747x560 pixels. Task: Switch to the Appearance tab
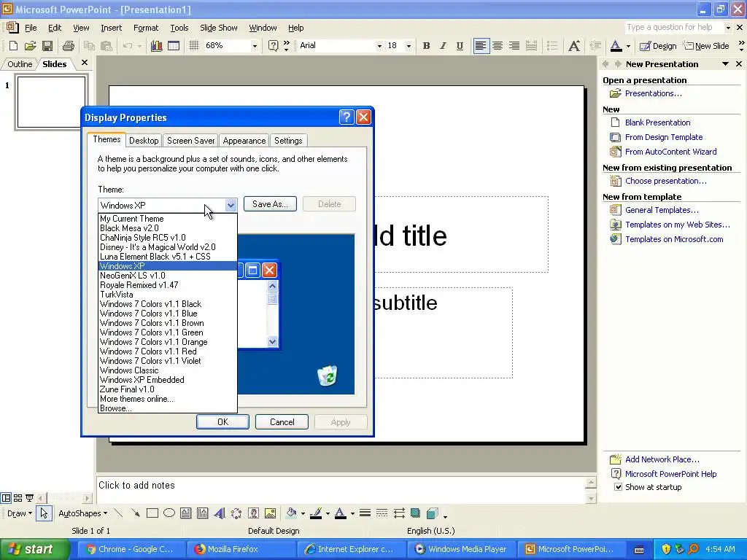(244, 141)
